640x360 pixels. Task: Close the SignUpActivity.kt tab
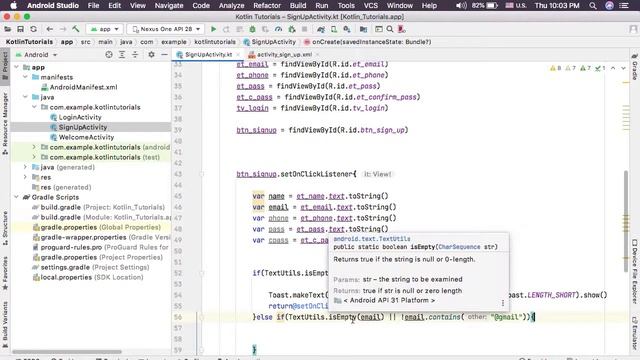[238, 54]
